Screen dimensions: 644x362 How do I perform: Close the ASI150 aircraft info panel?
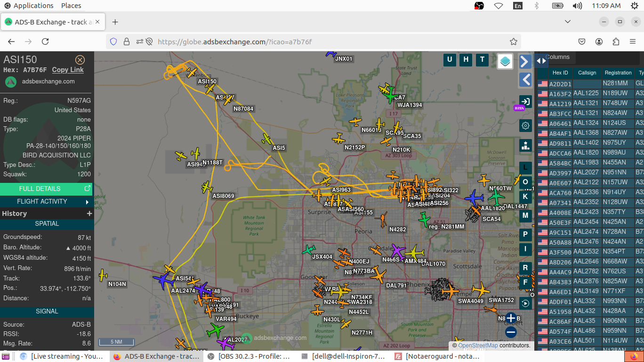pos(80,60)
